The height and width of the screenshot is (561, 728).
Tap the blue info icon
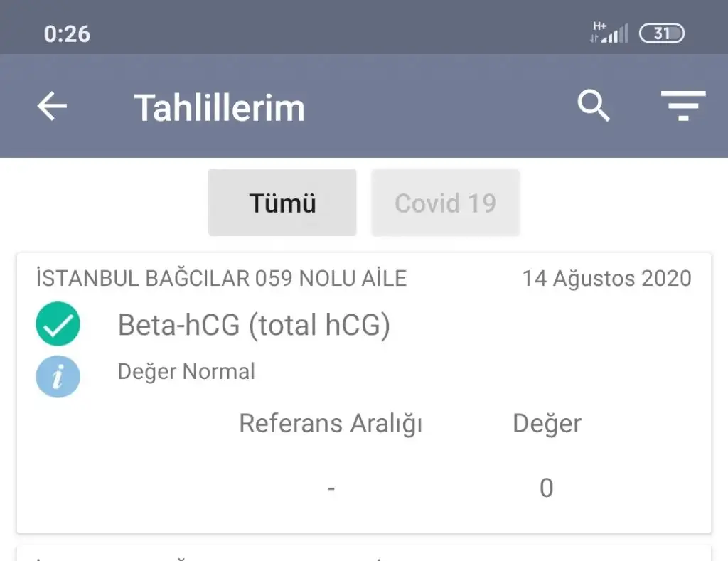[58, 376]
